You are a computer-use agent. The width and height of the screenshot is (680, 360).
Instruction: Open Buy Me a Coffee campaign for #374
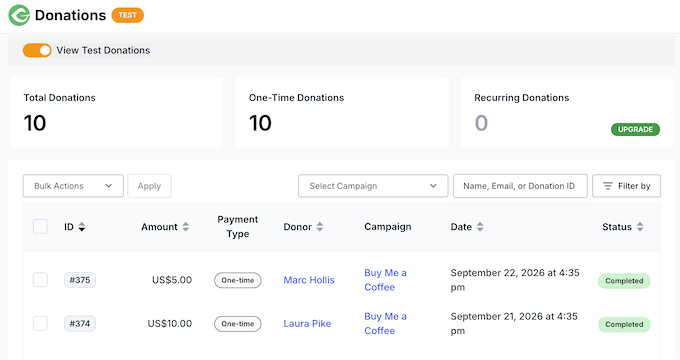click(x=386, y=323)
